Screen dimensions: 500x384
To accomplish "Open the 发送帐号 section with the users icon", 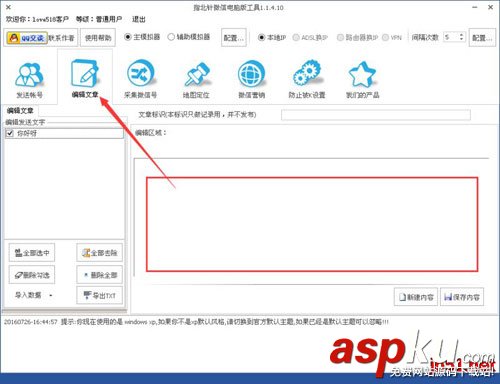I will [x=29, y=80].
